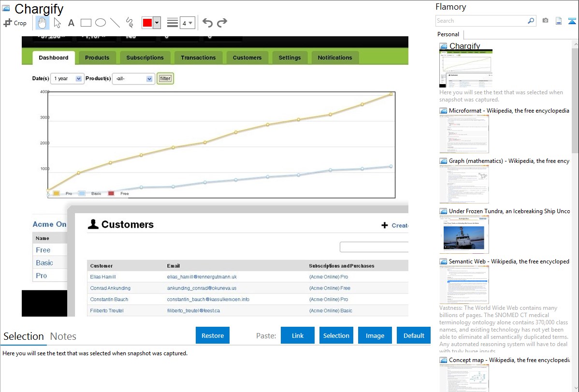This screenshot has height=392, width=579.
Task: Open customer Elias Hamill
Action: point(102,277)
